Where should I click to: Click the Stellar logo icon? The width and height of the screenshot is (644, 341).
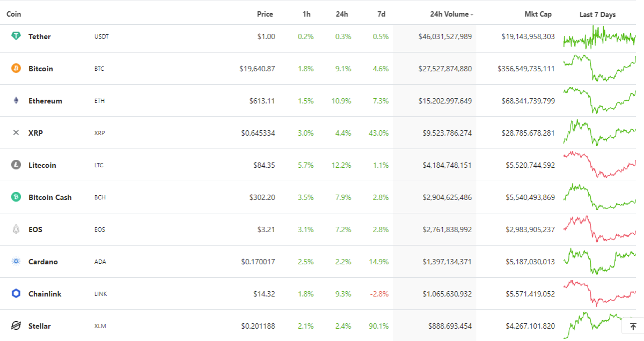16,325
